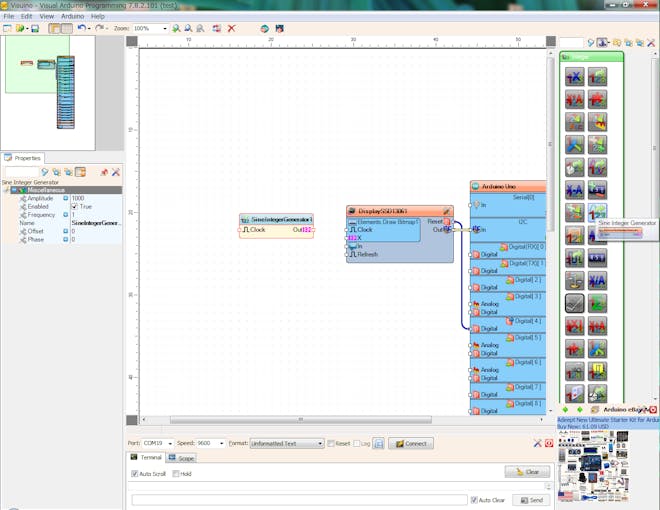
Task: Click the New project toolbar icon
Action: pyautogui.click(x=7, y=28)
